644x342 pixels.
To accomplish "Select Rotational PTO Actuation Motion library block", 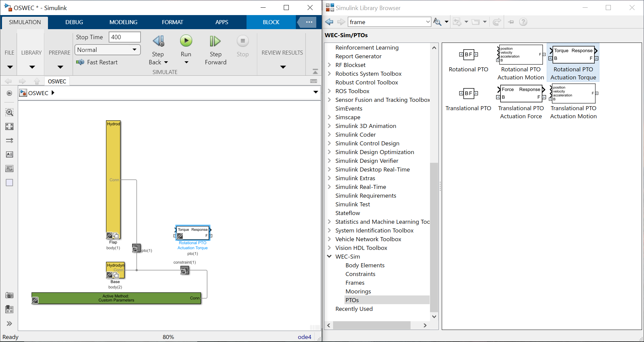I will pyautogui.click(x=521, y=55).
